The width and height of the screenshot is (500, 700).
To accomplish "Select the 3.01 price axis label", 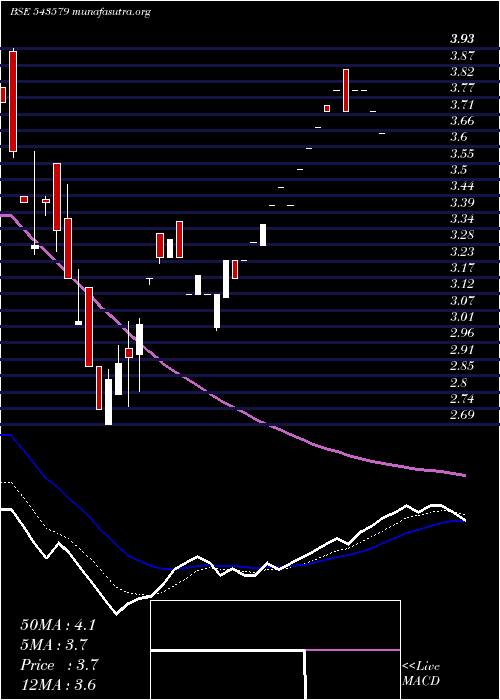I will coord(462,317).
